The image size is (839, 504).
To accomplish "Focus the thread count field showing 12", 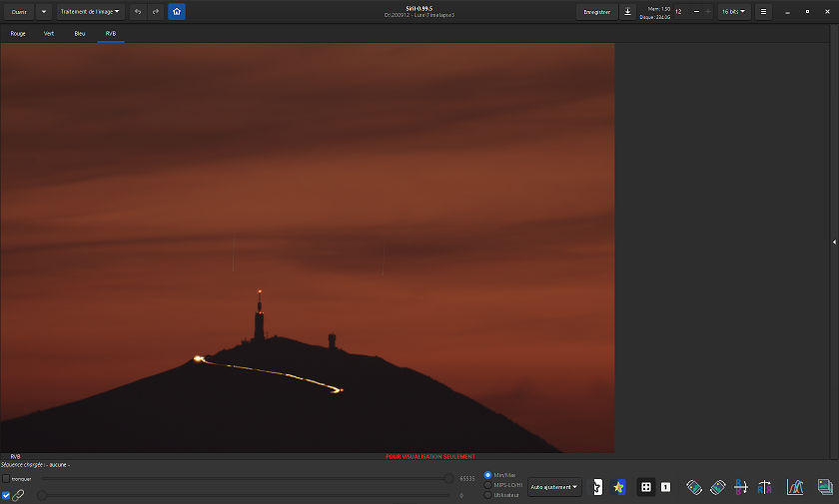I will [x=680, y=12].
